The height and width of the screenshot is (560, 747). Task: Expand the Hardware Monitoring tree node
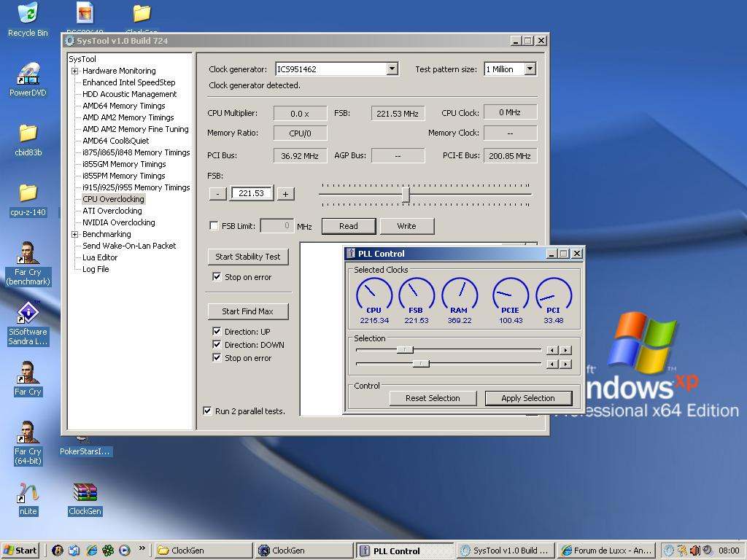[75, 71]
